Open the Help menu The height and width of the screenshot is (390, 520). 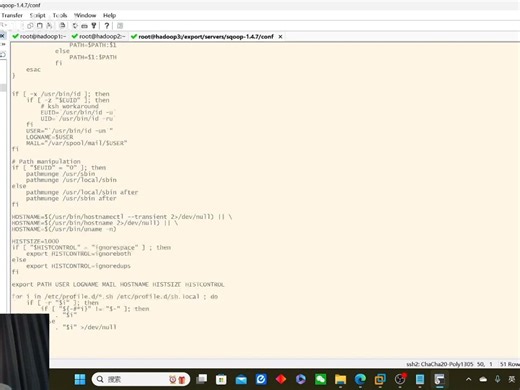[109, 15]
